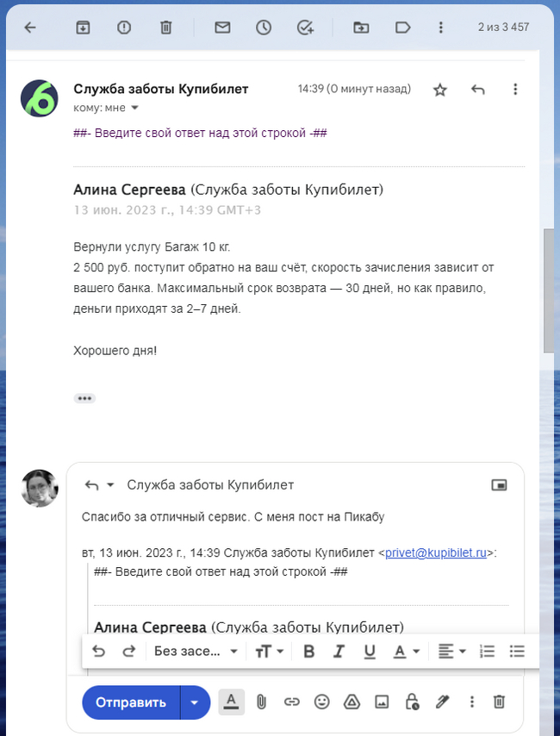560x736 pixels.
Task: Discard the draft reply
Action: pyautogui.click(x=499, y=702)
